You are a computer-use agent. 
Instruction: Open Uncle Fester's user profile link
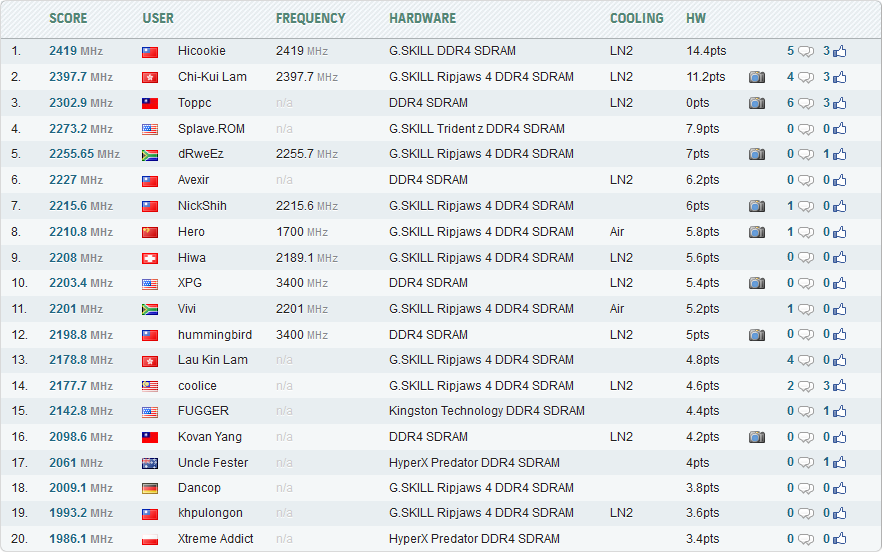[213, 463]
